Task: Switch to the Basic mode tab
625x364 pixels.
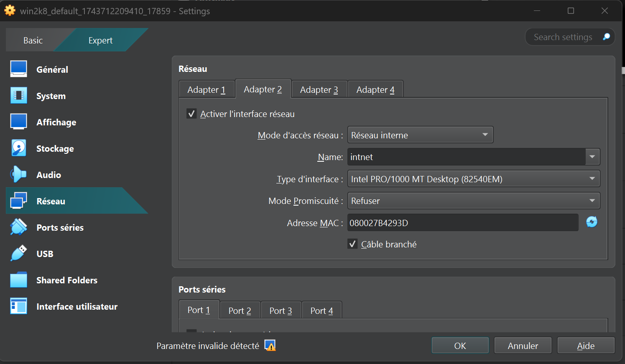Action: click(x=33, y=41)
